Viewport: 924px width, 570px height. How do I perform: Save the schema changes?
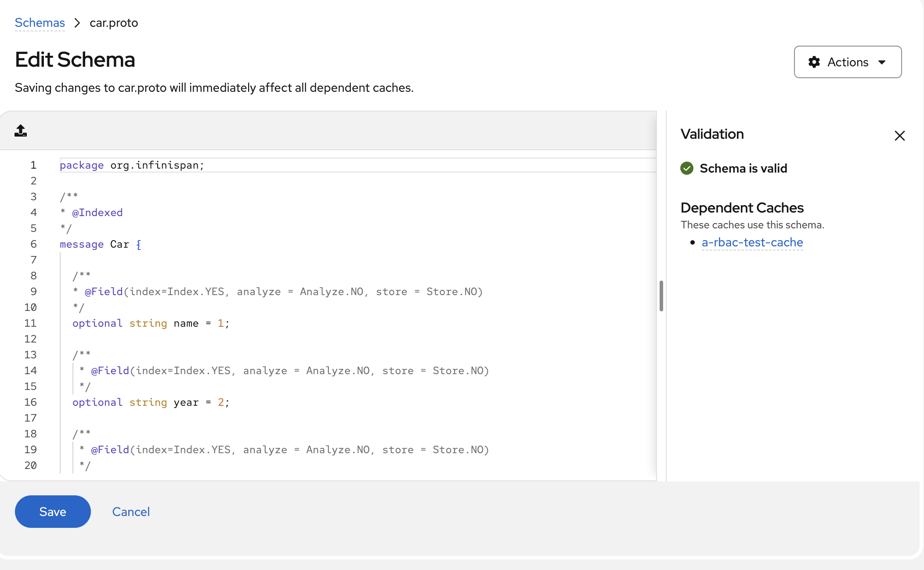[53, 512]
